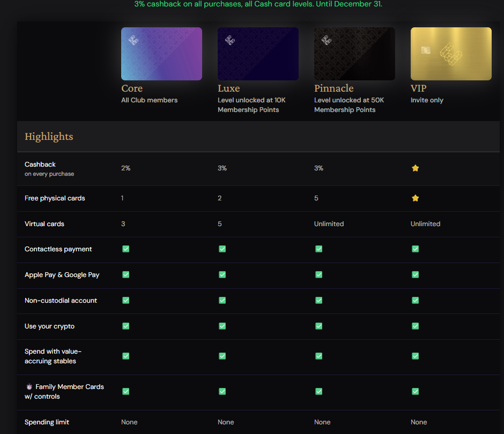Click Luxe's Non-custodial account checkmark

pos(222,301)
